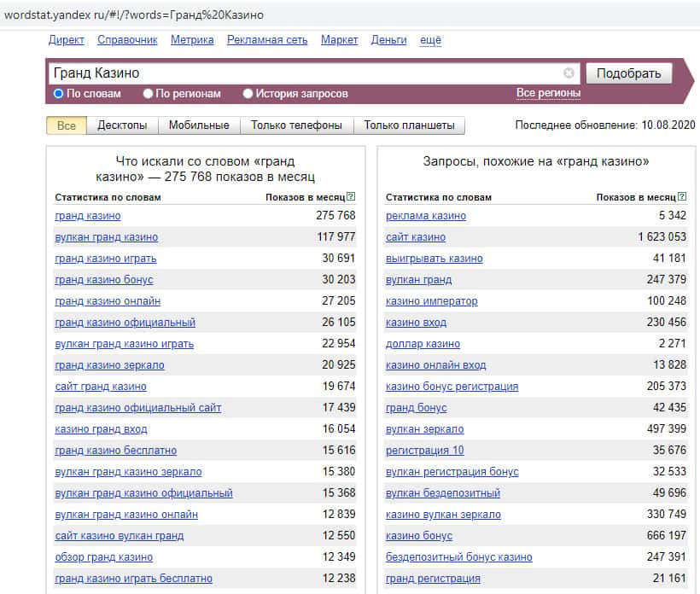This screenshot has height=594, width=700.
Task: Select the 'Только планшеты' tab
Action: [409, 125]
